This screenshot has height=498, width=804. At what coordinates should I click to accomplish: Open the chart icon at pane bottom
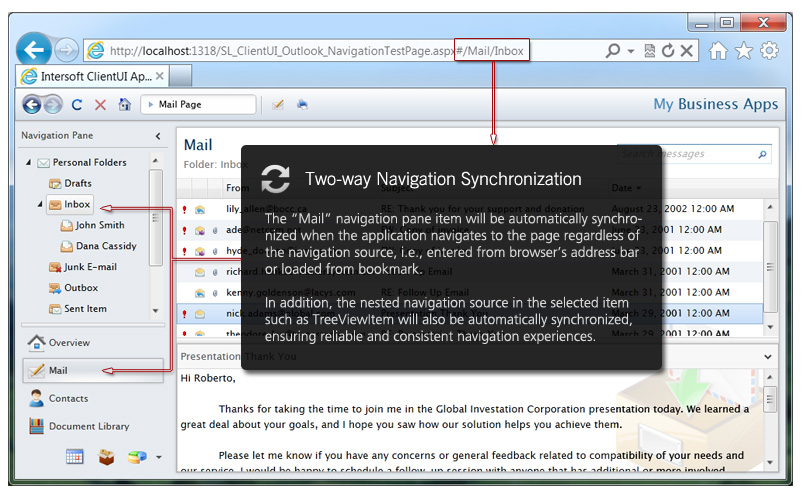(137, 456)
